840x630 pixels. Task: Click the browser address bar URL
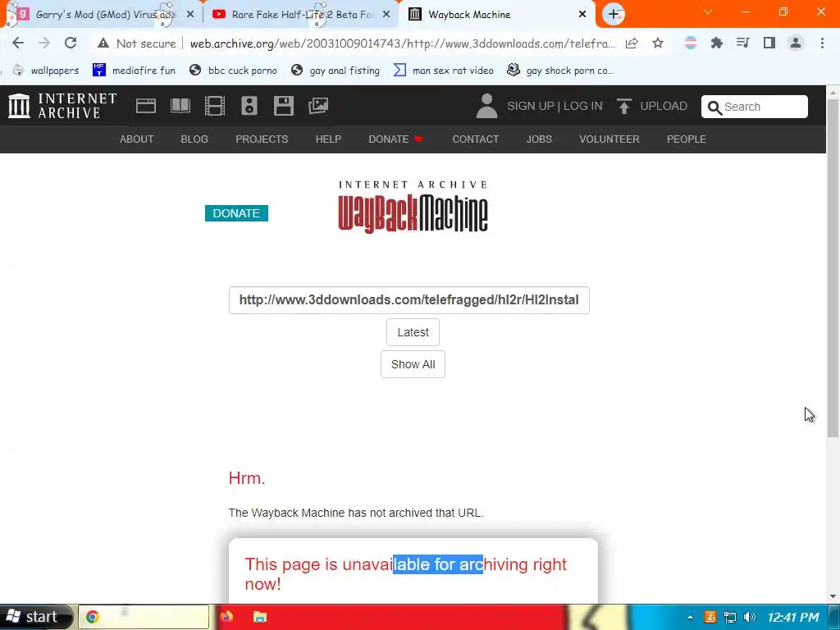coord(403,43)
